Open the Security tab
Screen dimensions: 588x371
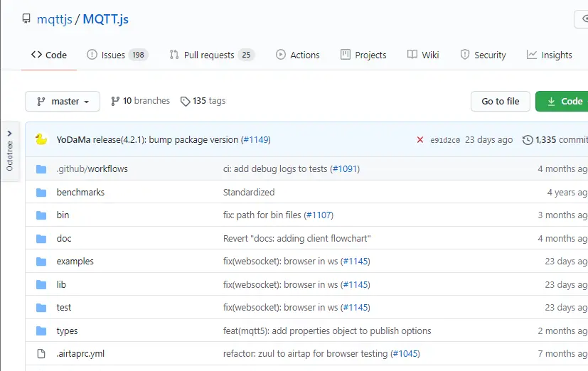(483, 55)
